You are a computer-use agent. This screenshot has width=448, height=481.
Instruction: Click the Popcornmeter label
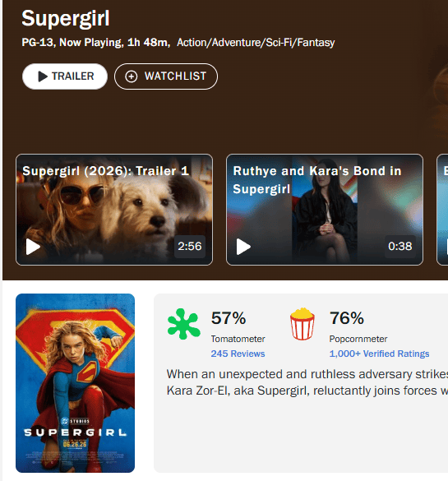(358, 339)
